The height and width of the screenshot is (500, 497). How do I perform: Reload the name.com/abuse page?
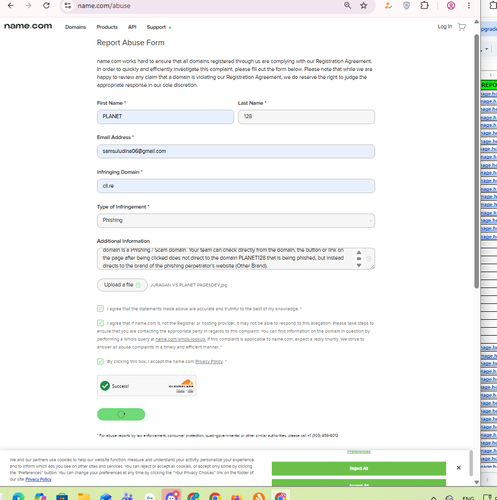click(x=46, y=6)
